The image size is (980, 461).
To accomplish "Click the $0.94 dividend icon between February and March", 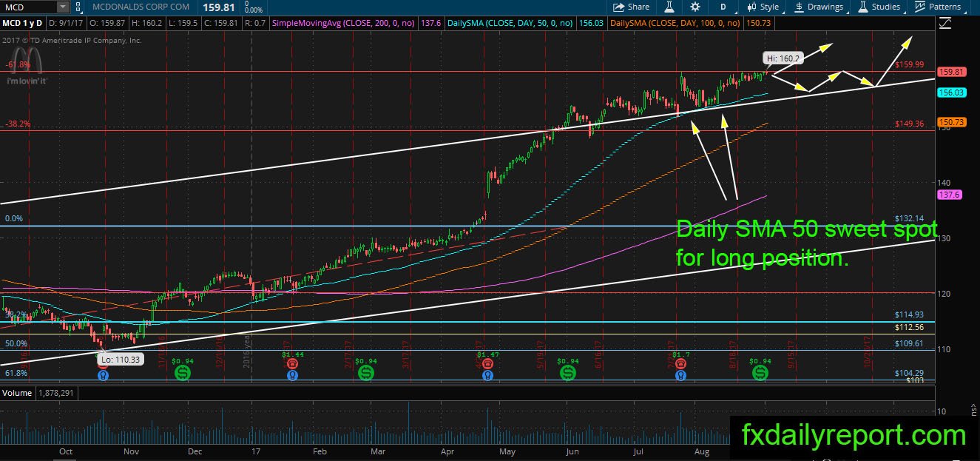I will point(365,374).
